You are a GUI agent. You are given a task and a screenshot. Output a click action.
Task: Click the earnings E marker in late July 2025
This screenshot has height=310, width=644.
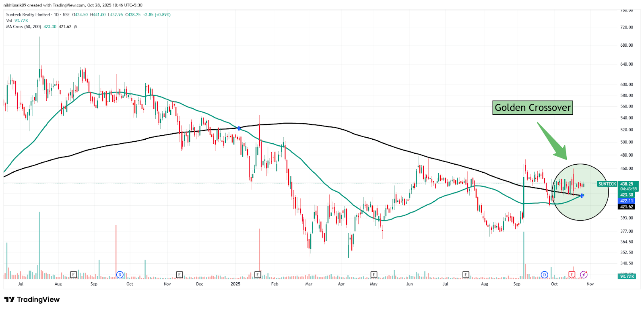tap(466, 275)
